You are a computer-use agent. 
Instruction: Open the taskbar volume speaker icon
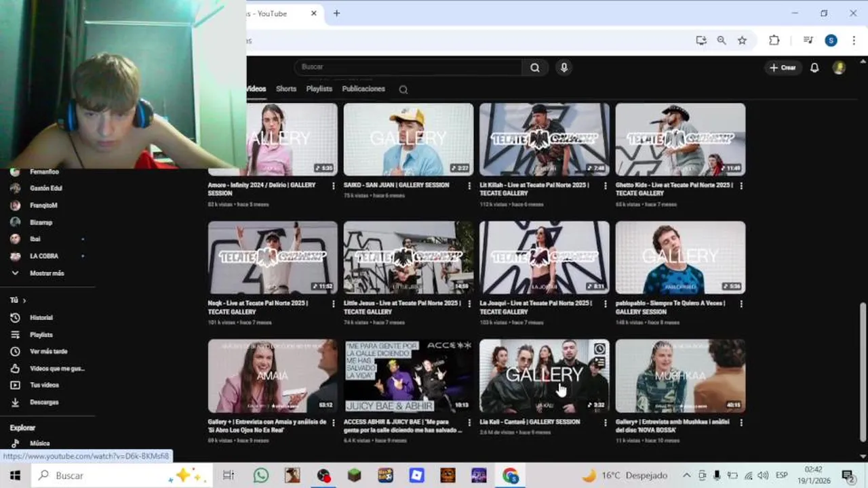pos(762,475)
